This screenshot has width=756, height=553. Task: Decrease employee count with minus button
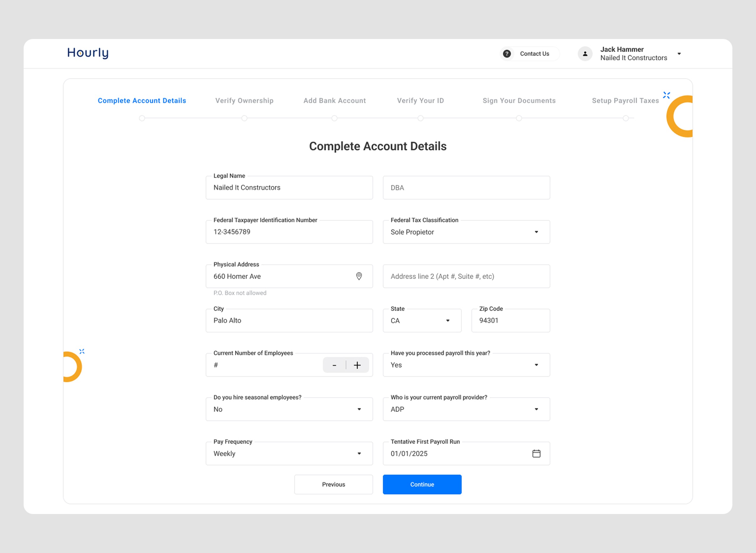click(x=334, y=365)
